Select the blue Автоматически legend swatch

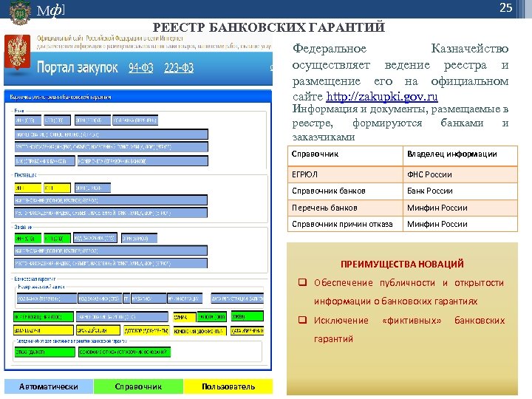[x=49, y=386]
